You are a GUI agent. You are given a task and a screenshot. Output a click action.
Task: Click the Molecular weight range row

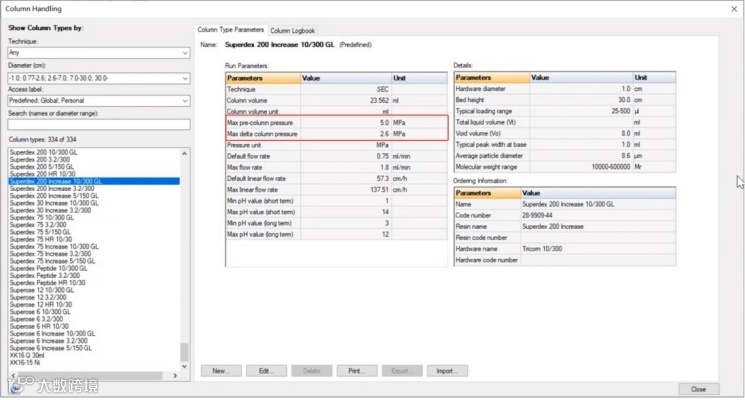click(565, 167)
